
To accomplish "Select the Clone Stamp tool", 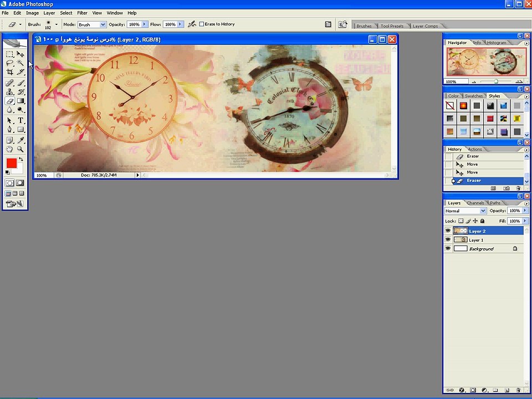I will click(x=9, y=91).
